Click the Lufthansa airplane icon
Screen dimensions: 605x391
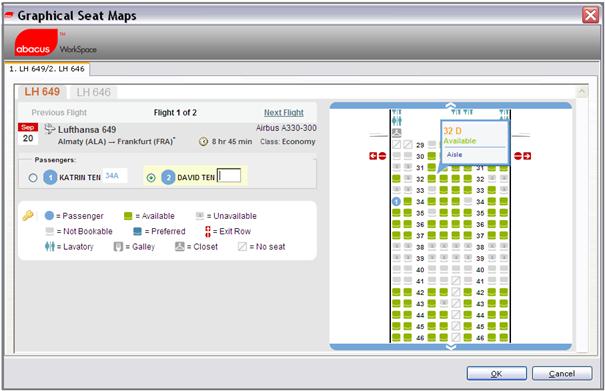[x=49, y=129]
